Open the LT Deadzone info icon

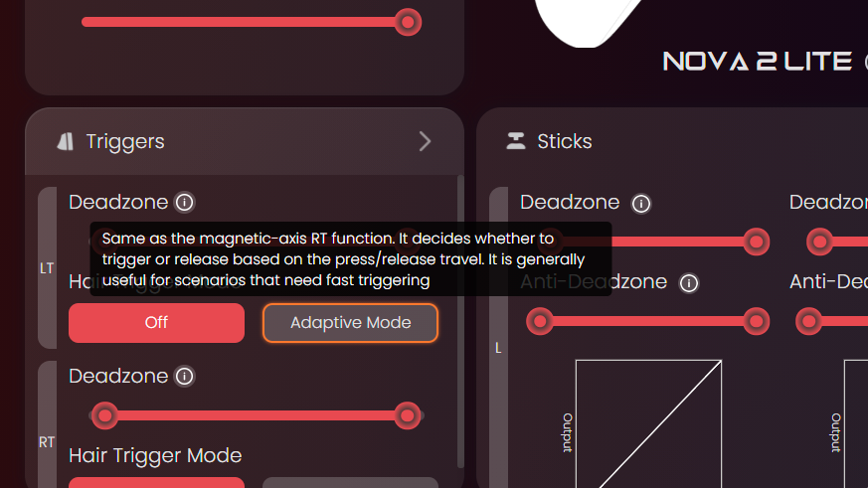[184, 203]
